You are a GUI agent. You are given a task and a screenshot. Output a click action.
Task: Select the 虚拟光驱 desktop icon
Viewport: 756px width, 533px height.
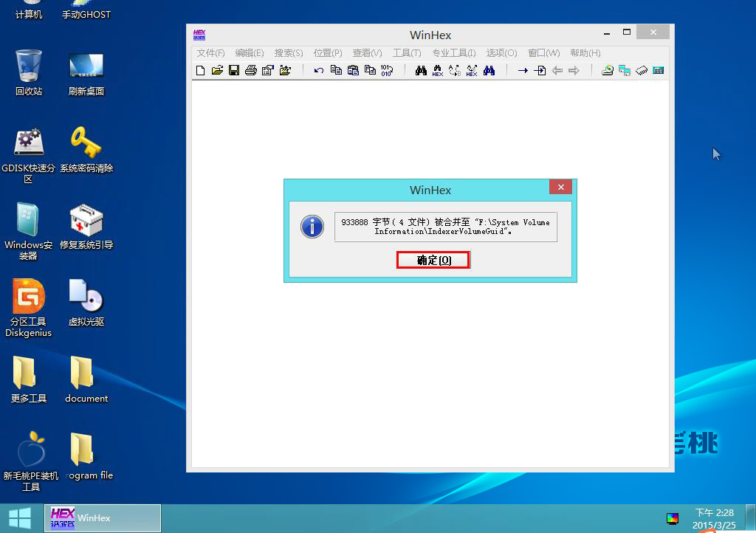(86, 303)
